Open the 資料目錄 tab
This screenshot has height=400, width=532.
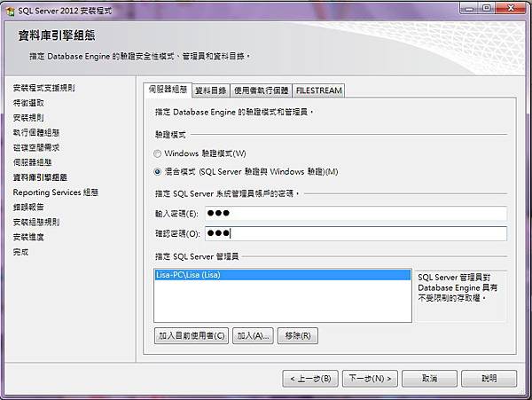[211, 90]
